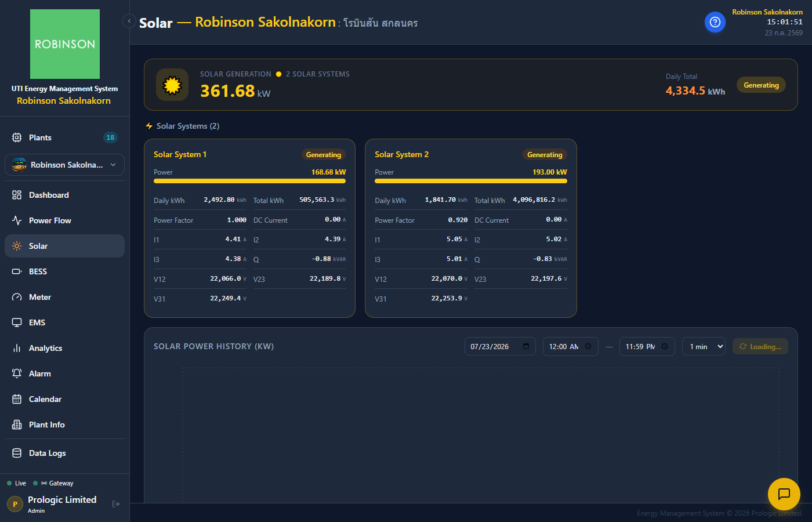Select the BESS menu item

[x=65, y=271]
